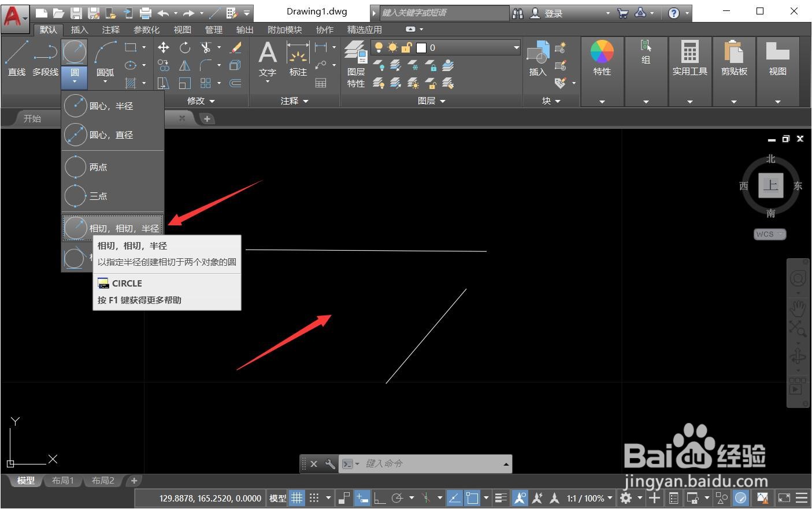
Task: Select the Rectangle draw tool icon
Action: click(131, 47)
